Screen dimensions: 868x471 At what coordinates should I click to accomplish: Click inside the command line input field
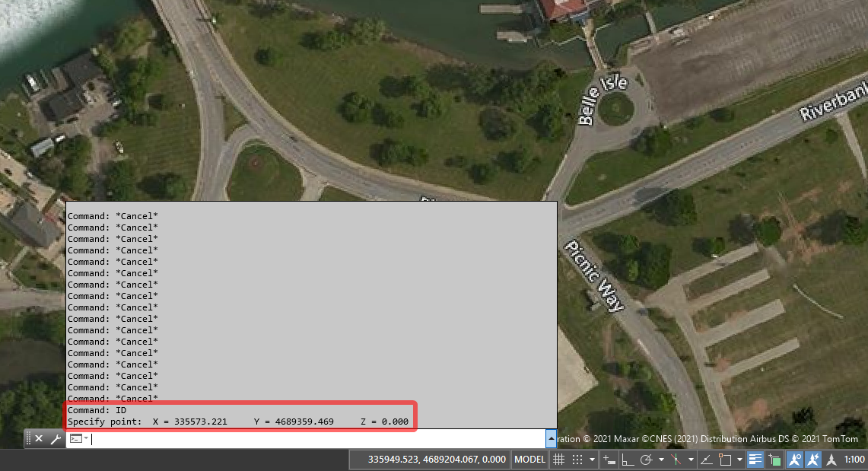click(318, 439)
